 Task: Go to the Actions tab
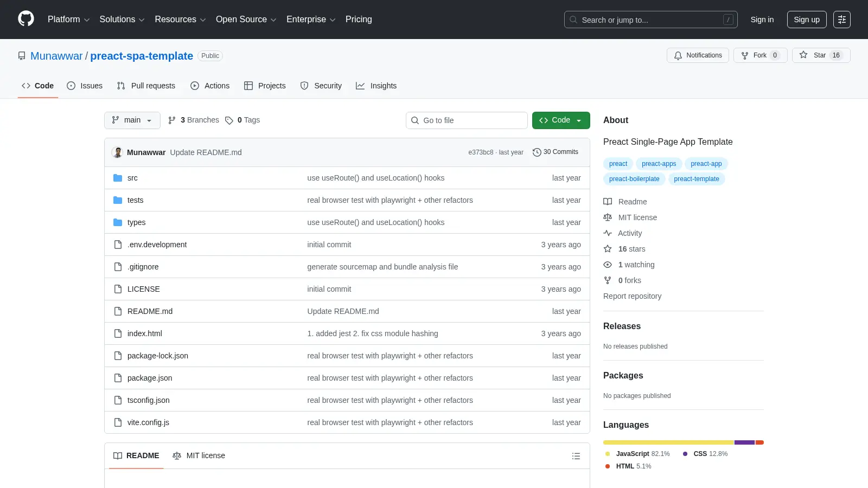coord(210,86)
